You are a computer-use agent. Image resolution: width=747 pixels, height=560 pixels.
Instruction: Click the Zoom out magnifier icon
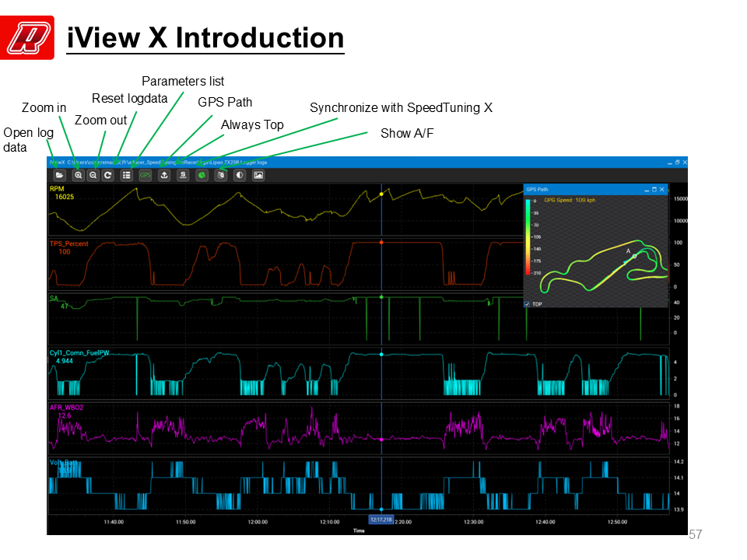point(93,175)
